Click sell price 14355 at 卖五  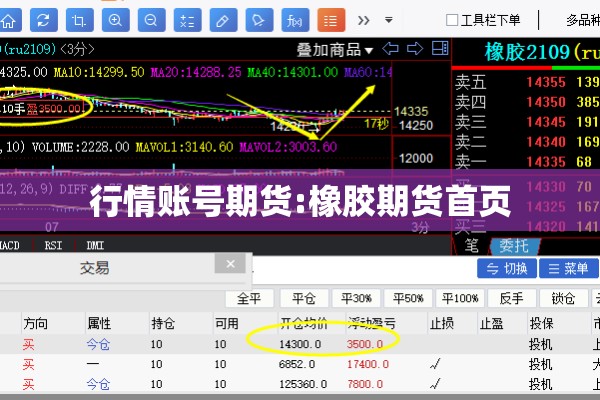tap(546, 82)
